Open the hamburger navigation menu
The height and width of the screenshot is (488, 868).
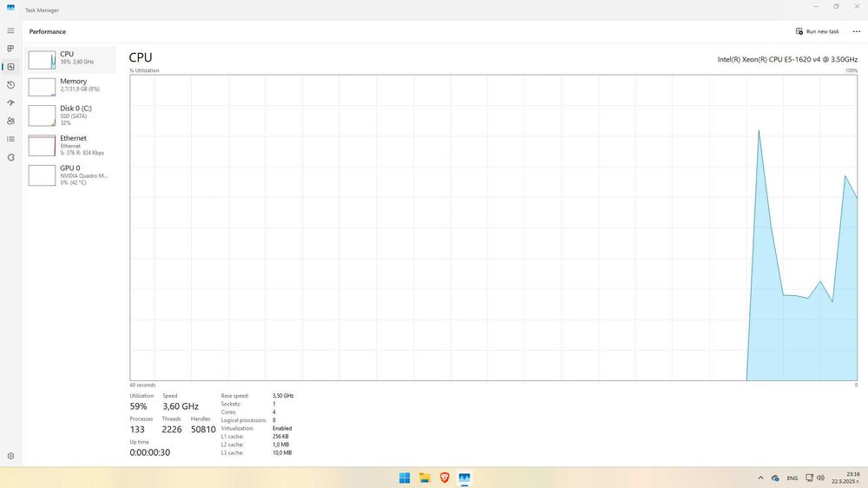click(x=10, y=30)
